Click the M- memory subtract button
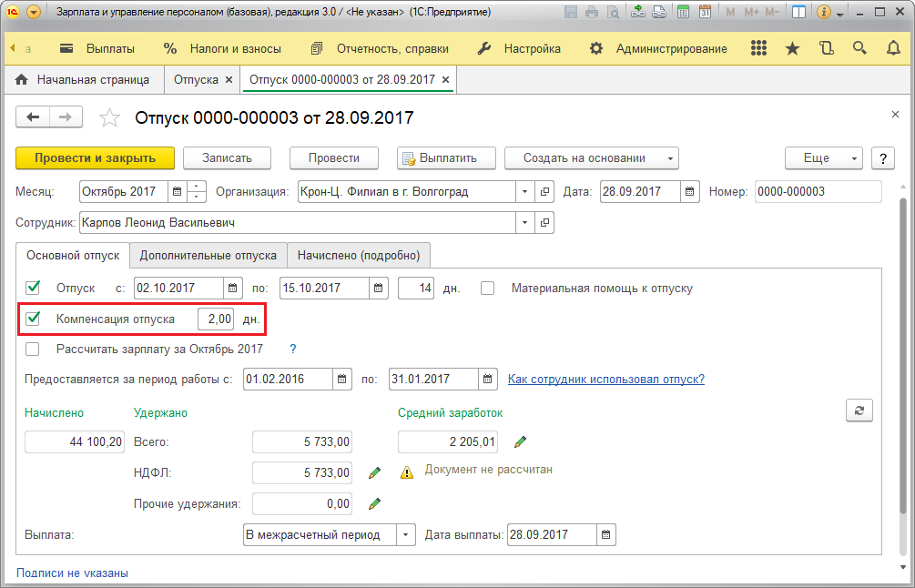This screenshot has height=588, width=915. pyautogui.click(x=772, y=12)
